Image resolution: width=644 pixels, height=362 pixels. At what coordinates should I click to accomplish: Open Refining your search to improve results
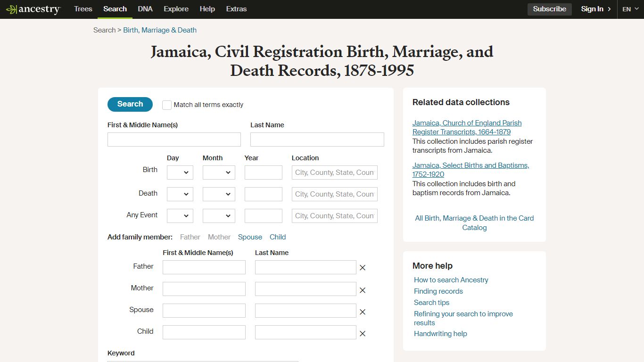click(463, 318)
